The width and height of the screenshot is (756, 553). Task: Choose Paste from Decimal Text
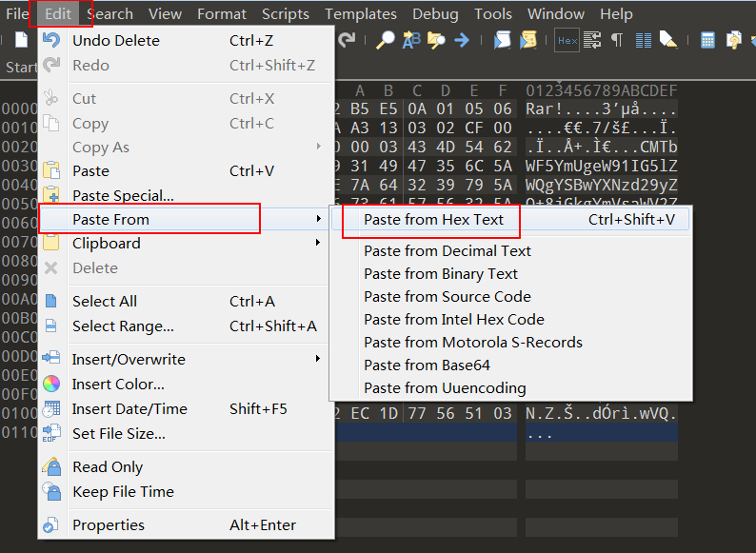click(x=510, y=250)
